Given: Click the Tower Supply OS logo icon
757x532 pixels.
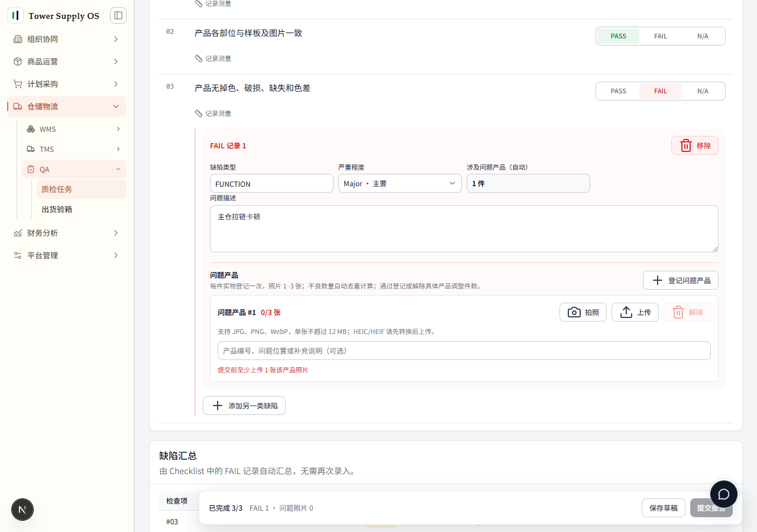Looking at the screenshot, I should pyautogui.click(x=15, y=15).
